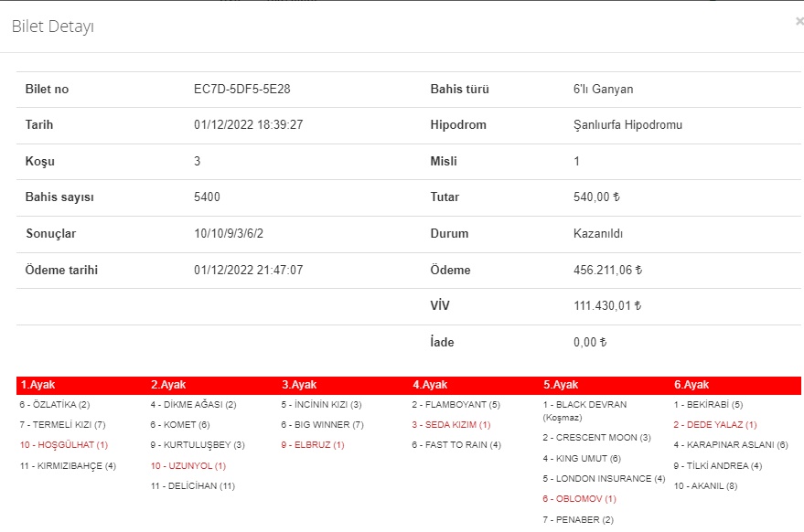Click the results value 10/10/9/3/6/2

tap(229, 234)
